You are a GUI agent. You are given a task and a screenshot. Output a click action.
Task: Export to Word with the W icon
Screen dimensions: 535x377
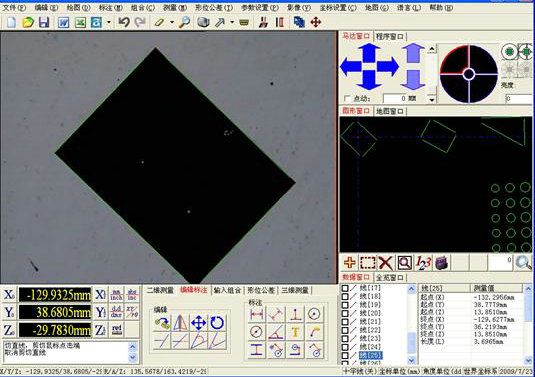click(63, 23)
